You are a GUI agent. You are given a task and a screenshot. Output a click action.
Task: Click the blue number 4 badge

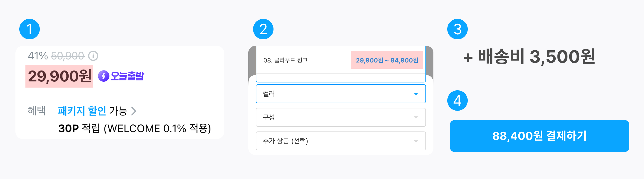click(457, 100)
